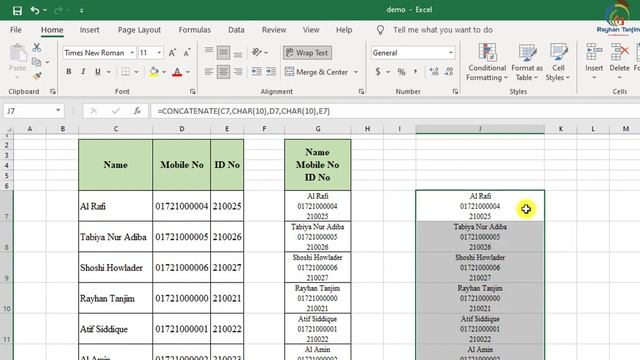Switch to the View tab
This screenshot has width=640, height=360.
(x=311, y=30)
